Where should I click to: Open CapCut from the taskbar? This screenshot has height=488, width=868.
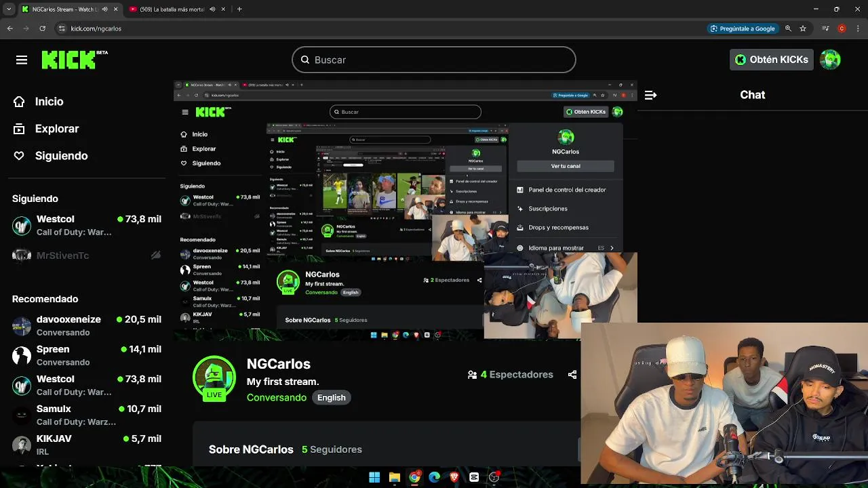474,477
